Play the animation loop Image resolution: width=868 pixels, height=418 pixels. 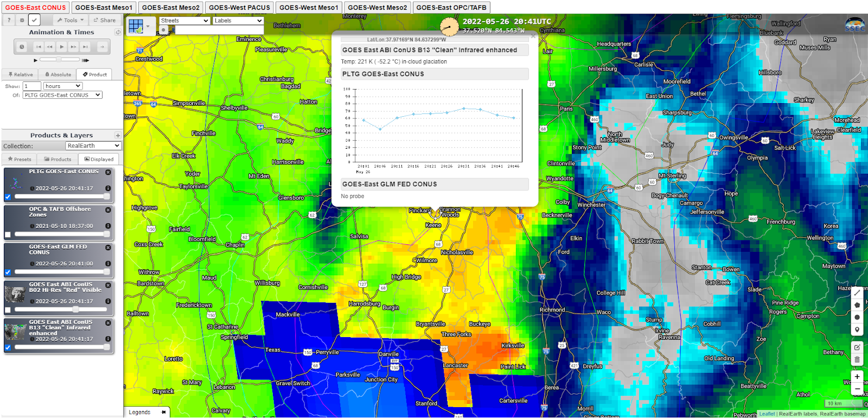click(x=62, y=47)
